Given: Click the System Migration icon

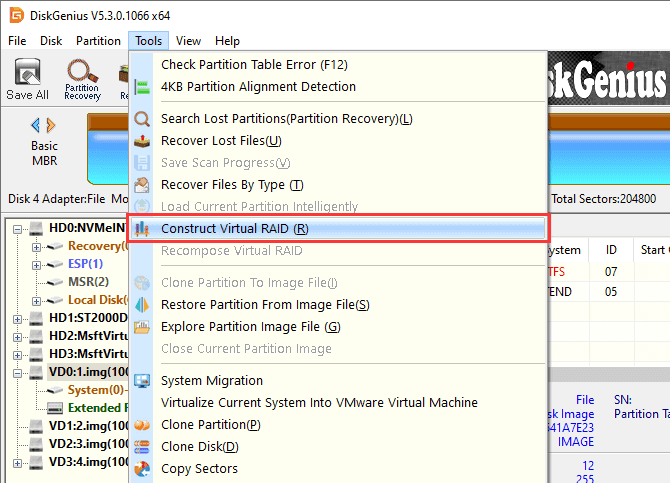Looking at the screenshot, I should pyautogui.click(x=142, y=380).
